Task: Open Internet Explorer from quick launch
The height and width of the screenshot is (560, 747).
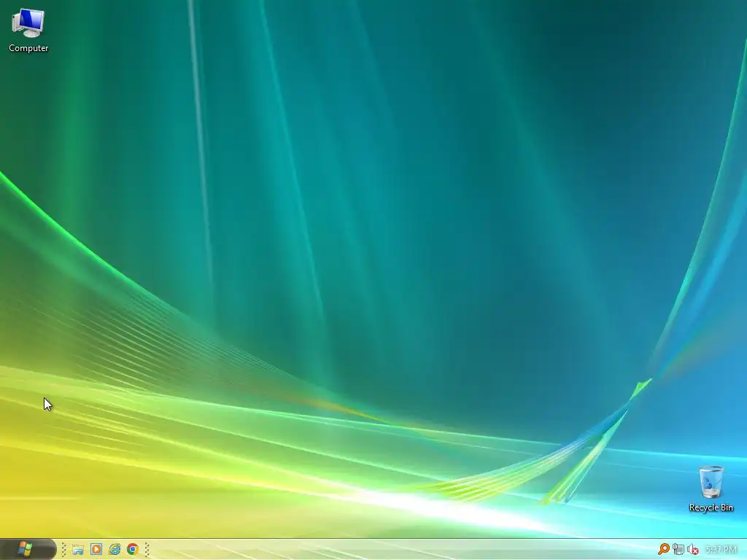Action: click(115, 549)
